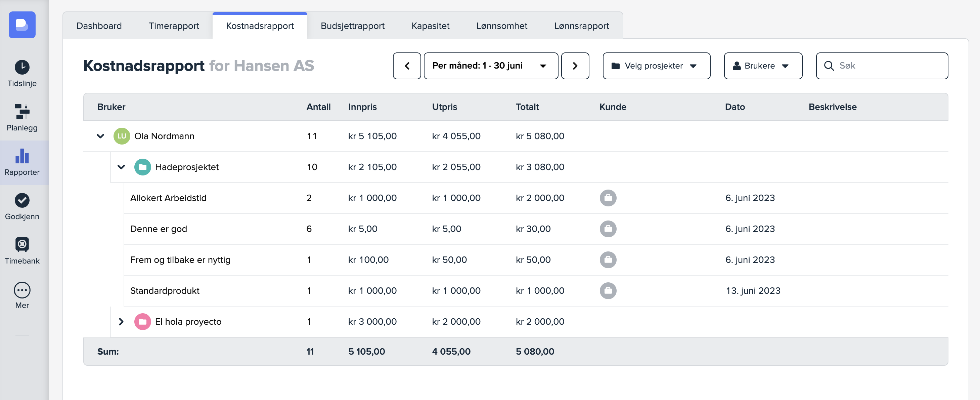Switch to the Budsjettrapport tab
980x400 pixels.
(x=352, y=26)
